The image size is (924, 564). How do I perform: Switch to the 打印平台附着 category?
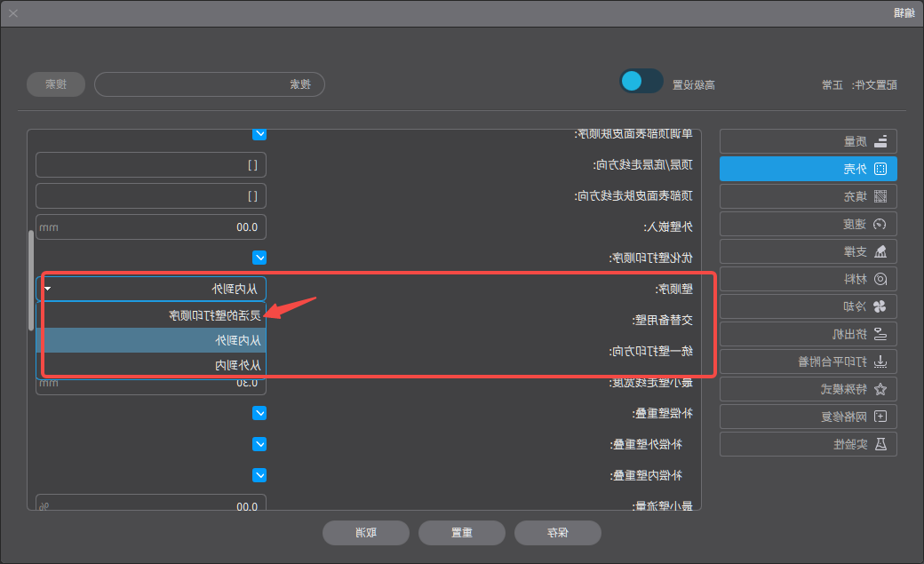click(808, 361)
